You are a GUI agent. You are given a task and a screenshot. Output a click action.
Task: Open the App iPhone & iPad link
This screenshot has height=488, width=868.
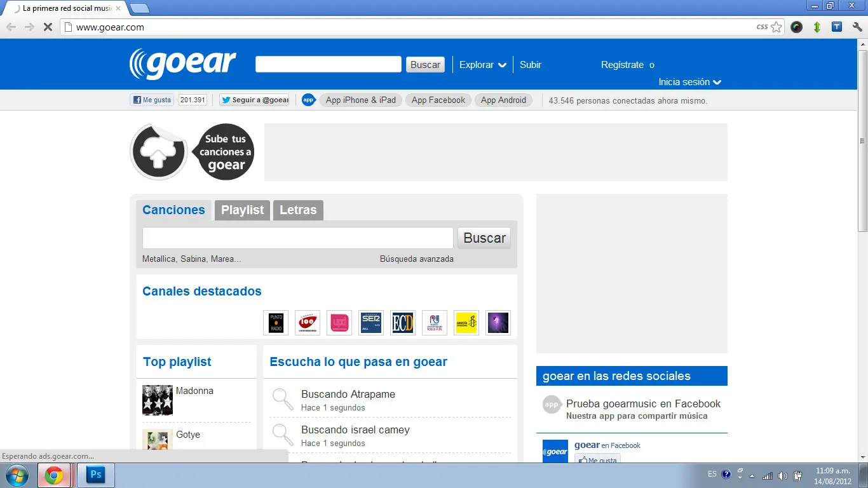[x=361, y=100]
